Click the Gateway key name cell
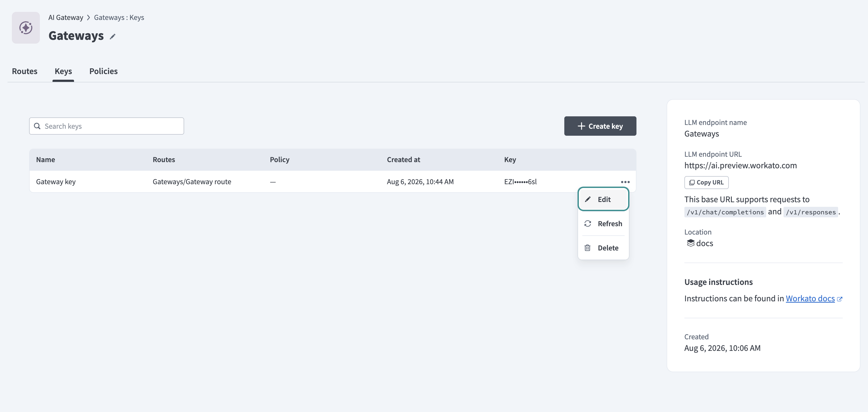Image resolution: width=868 pixels, height=412 pixels. point(56,182)
